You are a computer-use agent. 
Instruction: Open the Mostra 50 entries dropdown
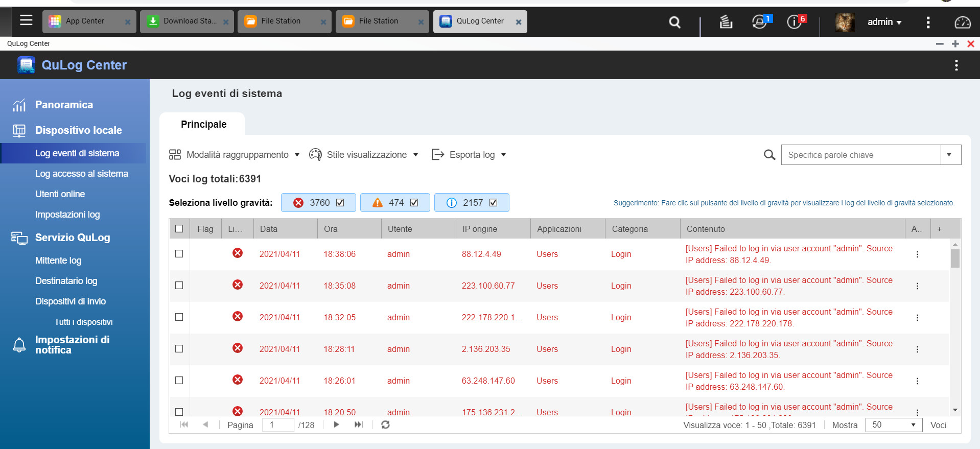click(893, 425)
